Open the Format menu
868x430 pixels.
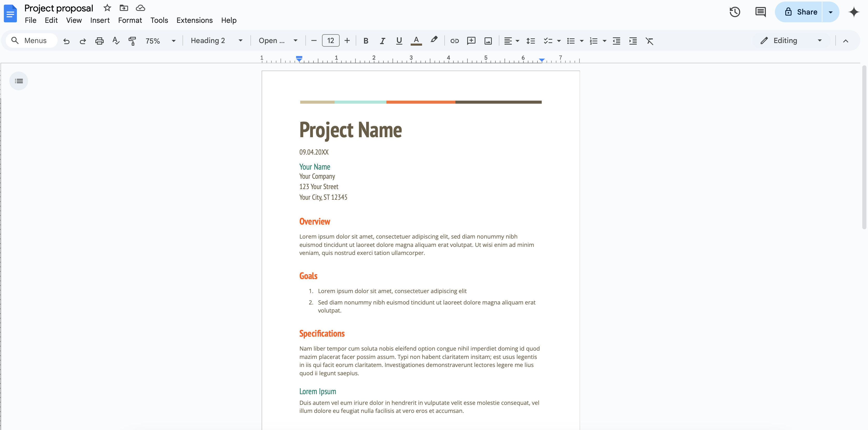tap(130, 20)
